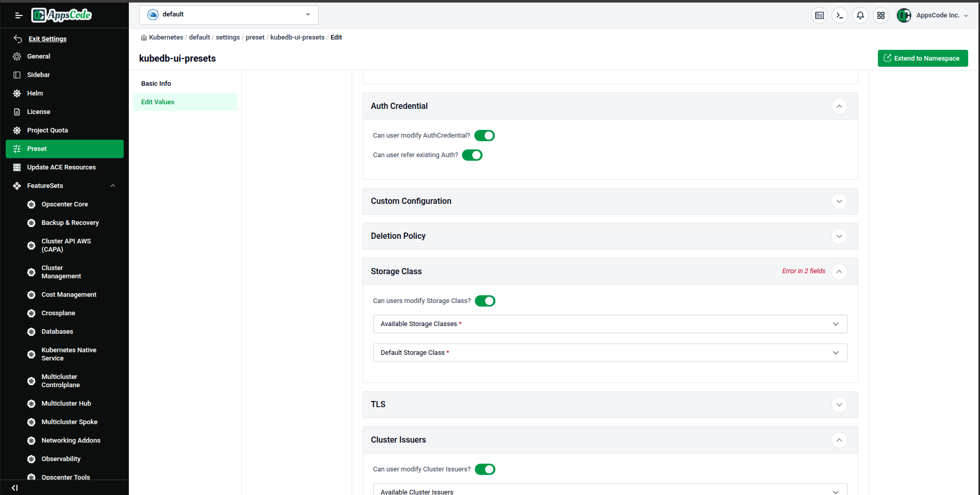Image resolution: width=980 pixels, height=495 pixels.
Task: Click the AppsCode Inc. account avatar
Action: (904, 15)
